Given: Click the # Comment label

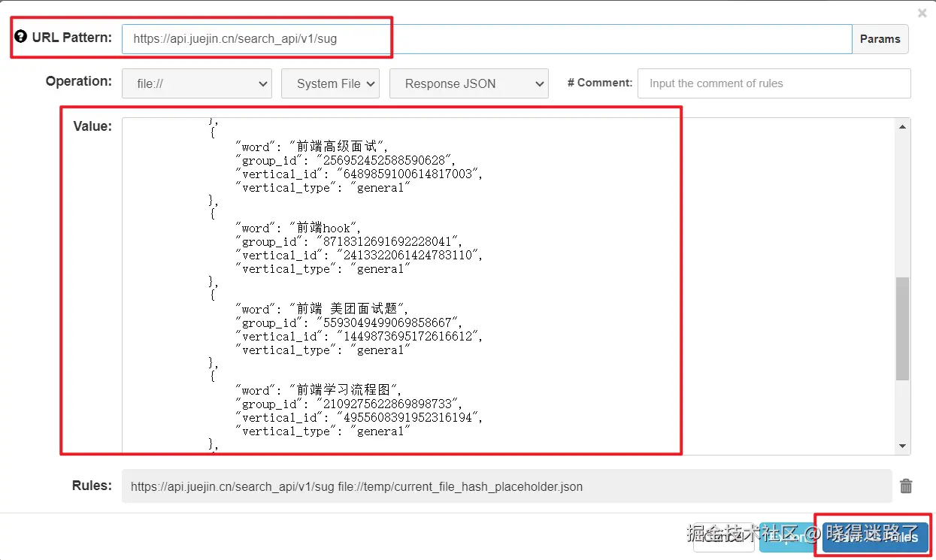Looking at the screenshot, I should pyautogui.click(x=600, y=83).
